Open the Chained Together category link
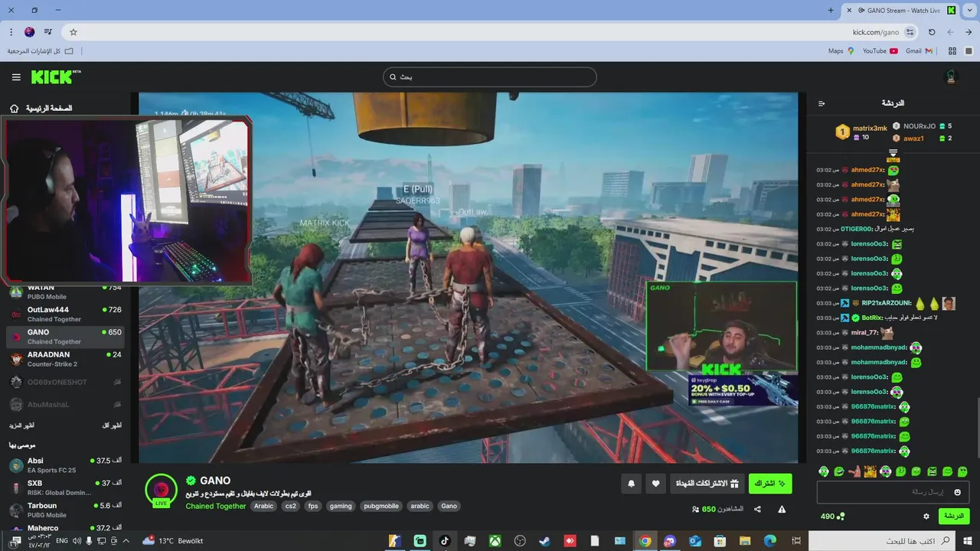The width and height of the screenshot is (980, 551). point(216,506)
